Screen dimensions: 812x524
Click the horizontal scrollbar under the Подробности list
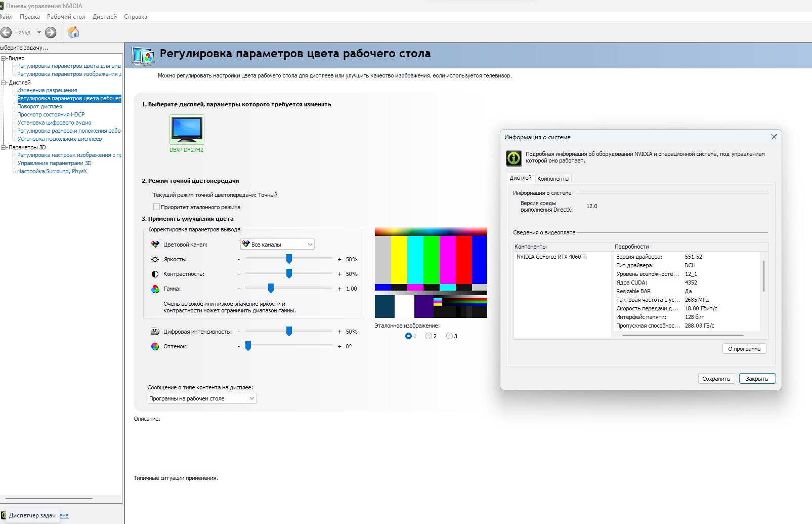[x=683, y=335]
